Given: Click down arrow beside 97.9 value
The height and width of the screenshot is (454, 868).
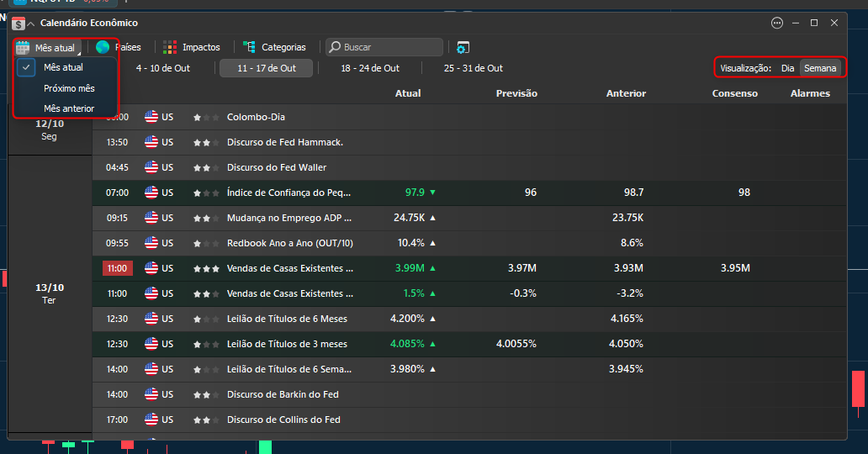Looking at the screenshot, I should coord(433,193).
